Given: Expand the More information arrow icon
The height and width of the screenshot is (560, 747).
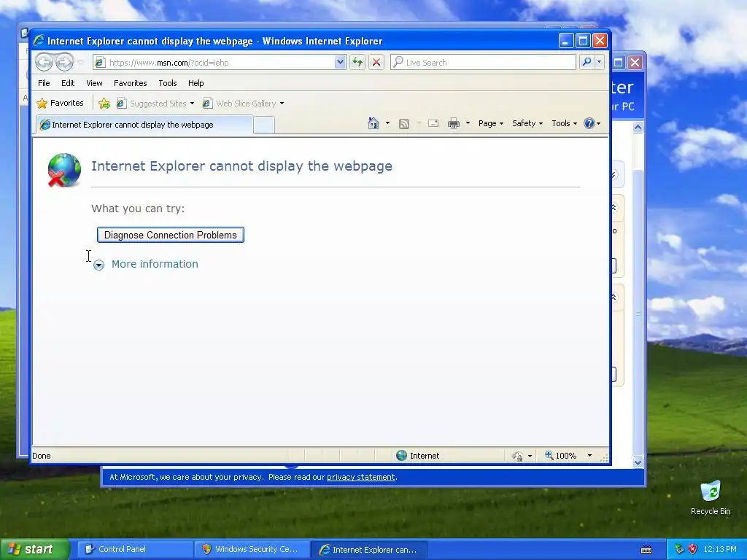Looking at the screenshot, I should pos(98,265).
